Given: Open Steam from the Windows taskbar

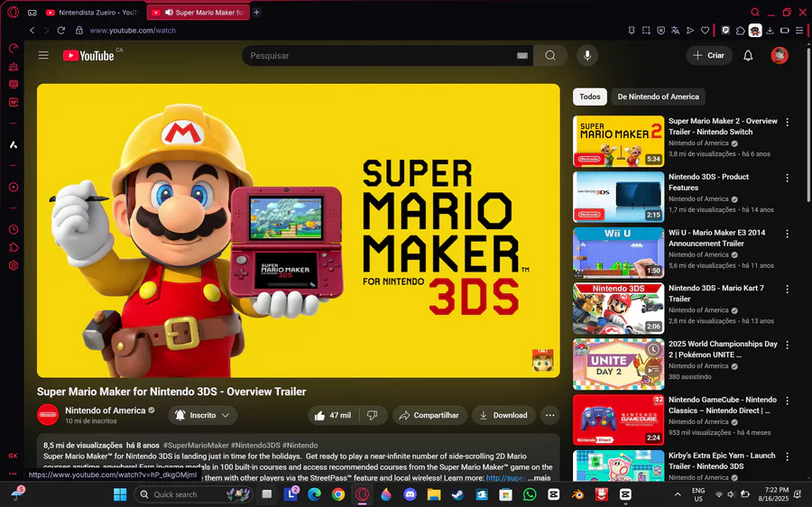Looking at the screenshot, I should [457, 494].
